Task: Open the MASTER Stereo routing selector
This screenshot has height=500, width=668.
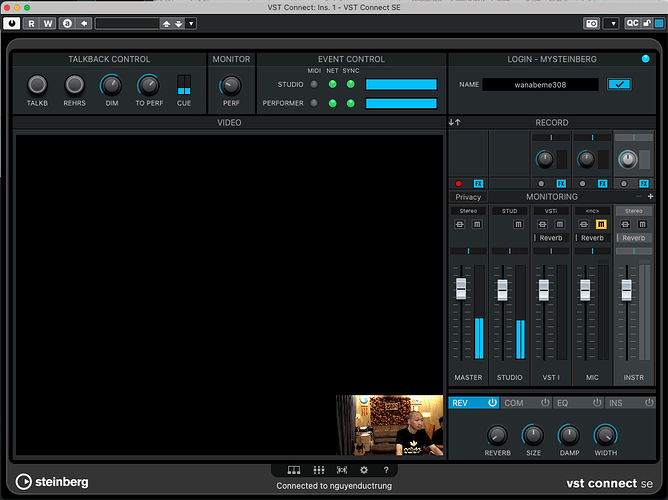Action: 468,211
